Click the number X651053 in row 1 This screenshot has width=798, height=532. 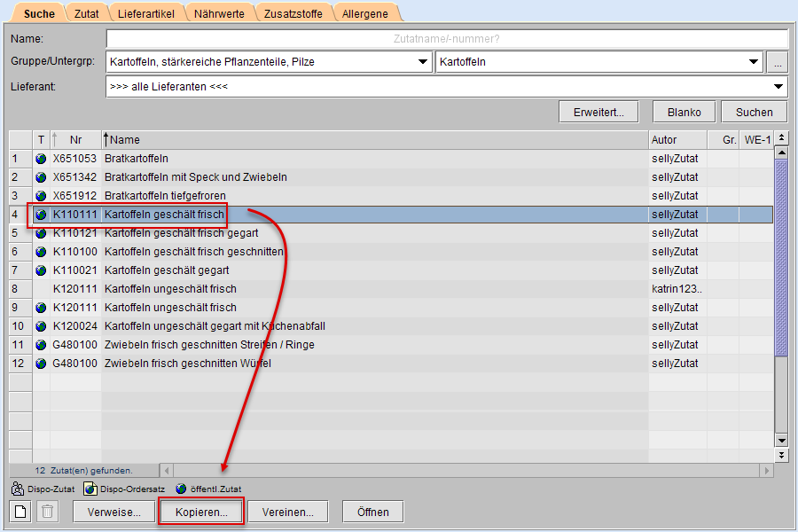click(x=74, y=159)
